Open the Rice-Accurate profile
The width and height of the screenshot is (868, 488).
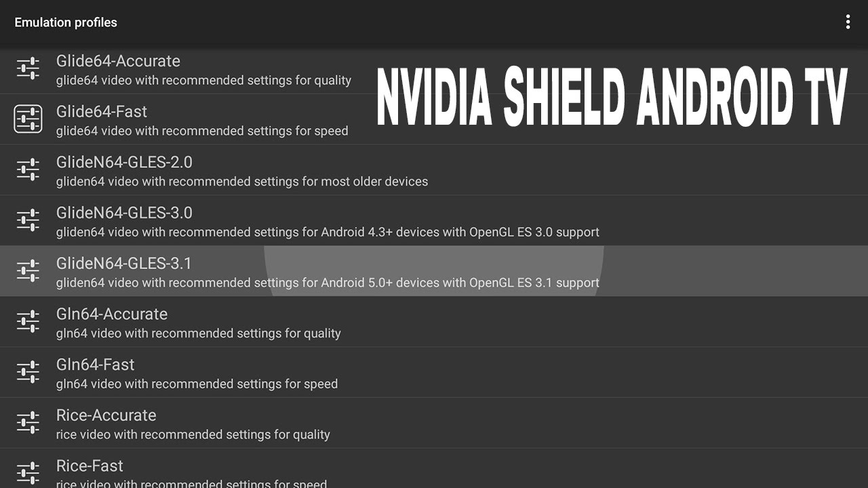click(434, 423)
